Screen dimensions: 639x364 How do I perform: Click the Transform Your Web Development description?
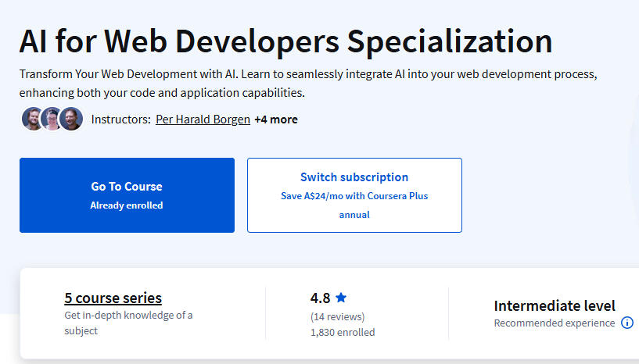point(308,84)
